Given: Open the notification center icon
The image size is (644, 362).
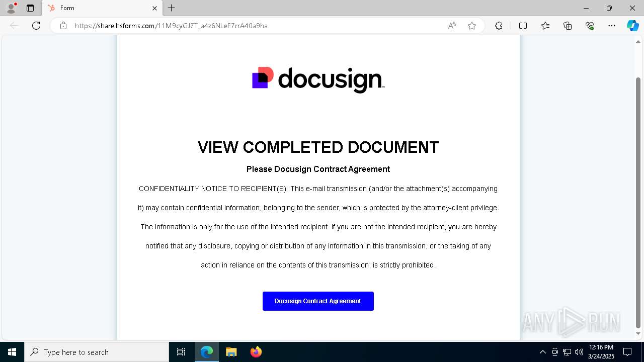Looking at the screenshot, I should (627, 352).
